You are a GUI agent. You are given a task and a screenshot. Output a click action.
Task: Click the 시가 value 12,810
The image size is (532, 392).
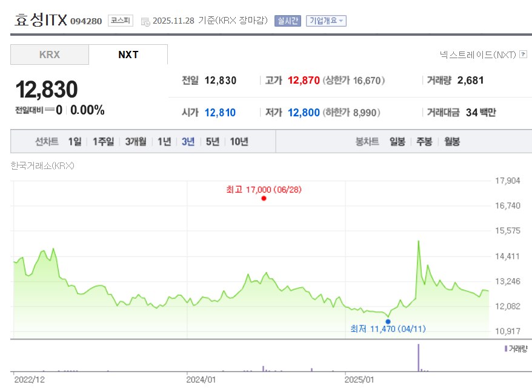[x=220, y=113]
